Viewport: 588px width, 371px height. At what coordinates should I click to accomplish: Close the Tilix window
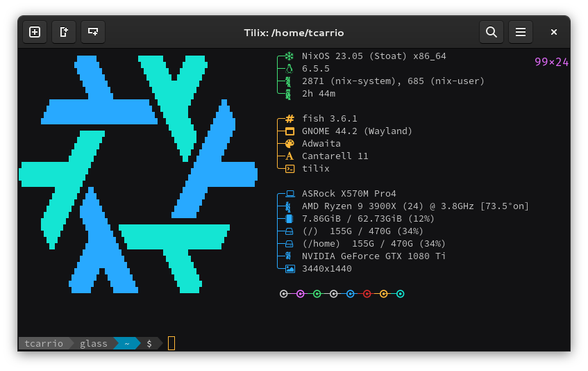pyautogui.click(x=553, y=32)
